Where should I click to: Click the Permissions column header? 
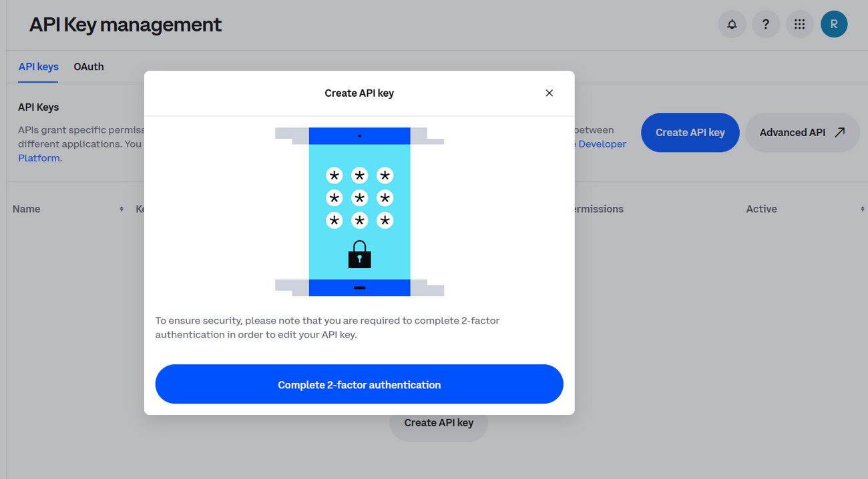pyautogui.click(x=598, y=209)
